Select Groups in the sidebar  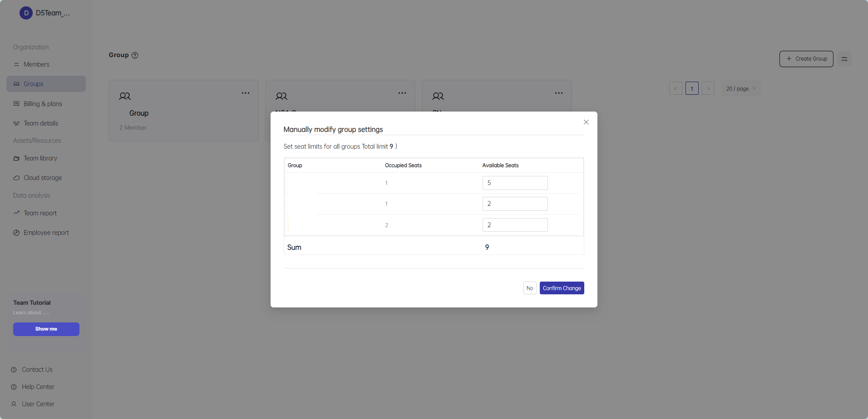(34, 84)
